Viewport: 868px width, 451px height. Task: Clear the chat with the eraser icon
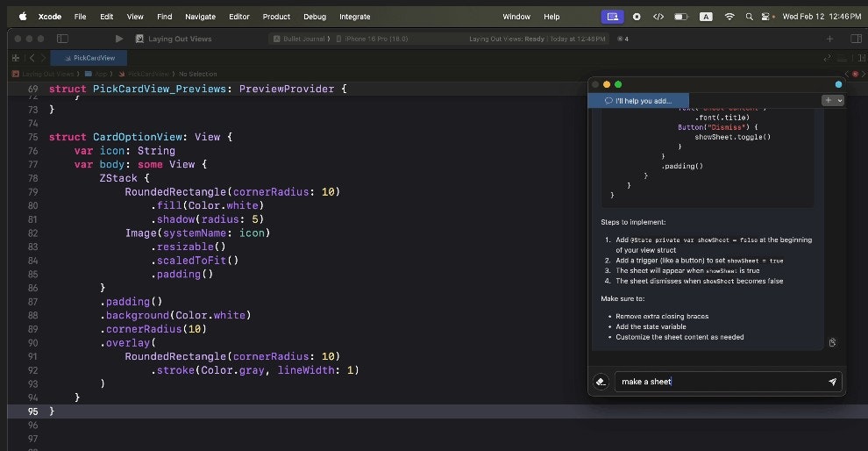pos(601,382)
